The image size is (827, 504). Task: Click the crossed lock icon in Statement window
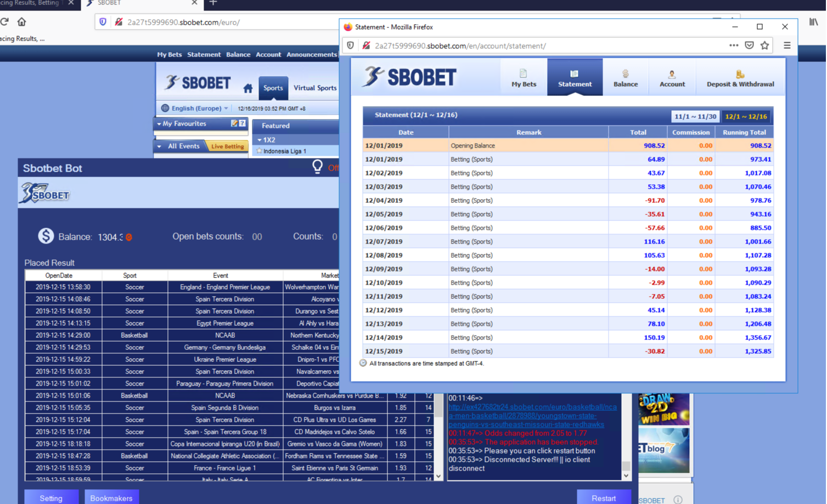[x=366, y=46]
